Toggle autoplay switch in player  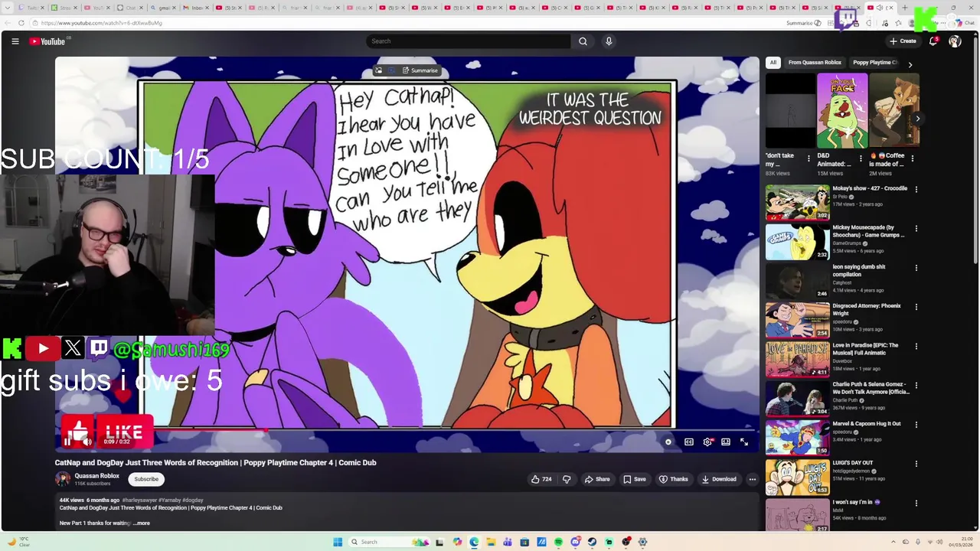click(x=668, y=442)
